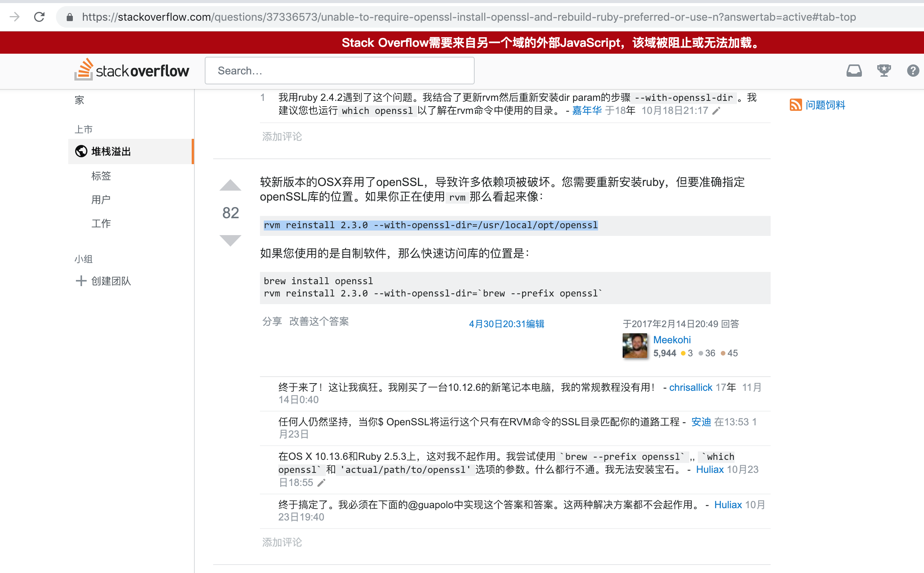Click the RSS feed icon
The image size is (924, 573).
click(x=796, y=105)
